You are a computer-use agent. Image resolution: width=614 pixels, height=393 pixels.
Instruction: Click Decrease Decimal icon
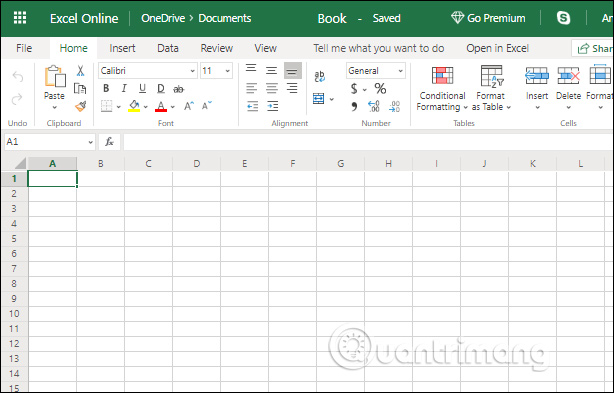(394, 106)
